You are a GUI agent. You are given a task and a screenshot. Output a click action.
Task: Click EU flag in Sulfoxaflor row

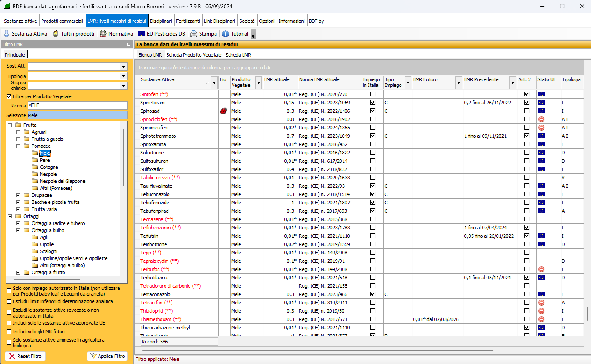(541, 169)
